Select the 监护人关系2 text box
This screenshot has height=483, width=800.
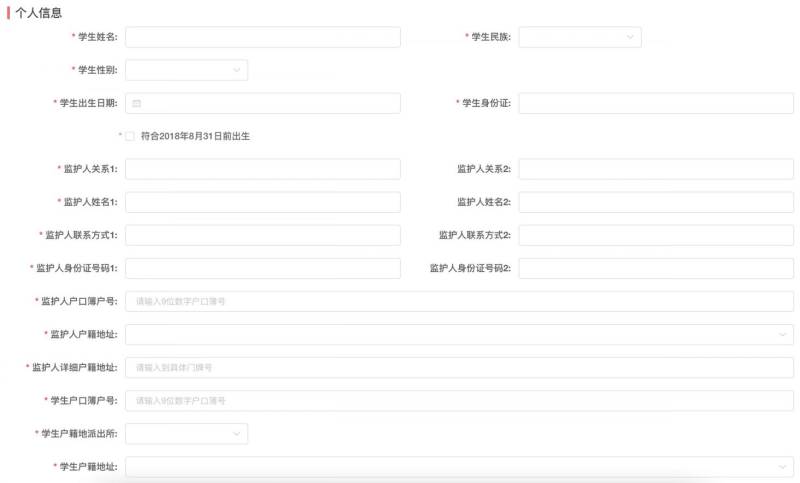[655, 169]
